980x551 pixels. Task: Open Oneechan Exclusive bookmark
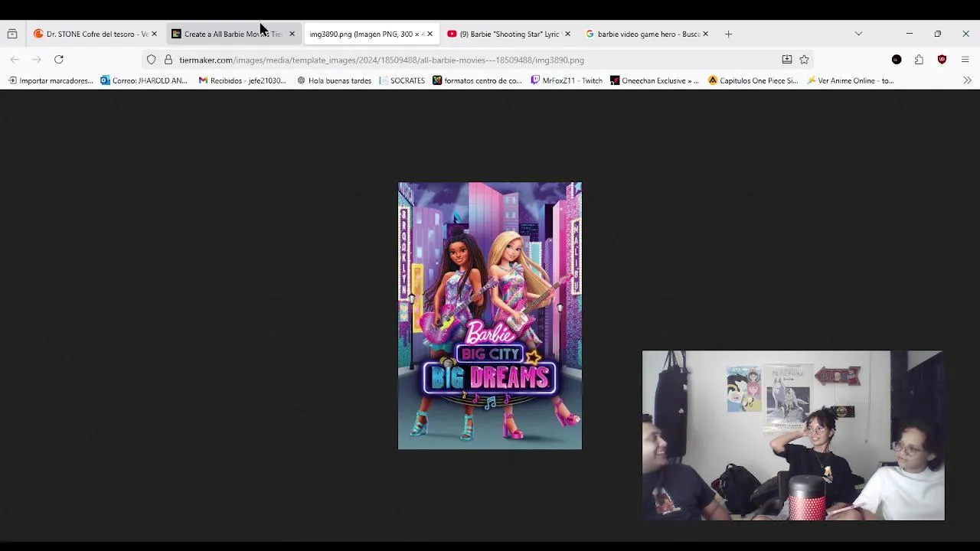pyautogui.click(x=655, y=80)
